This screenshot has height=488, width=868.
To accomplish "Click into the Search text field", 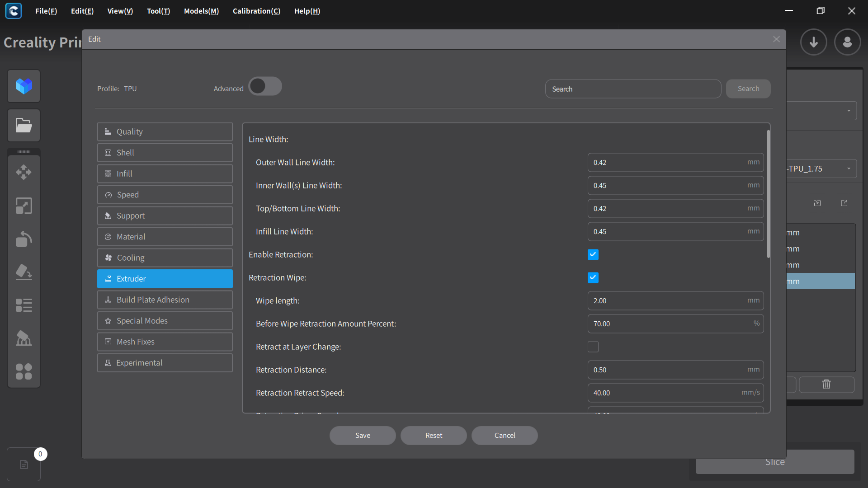I will [x=633, y=89].
